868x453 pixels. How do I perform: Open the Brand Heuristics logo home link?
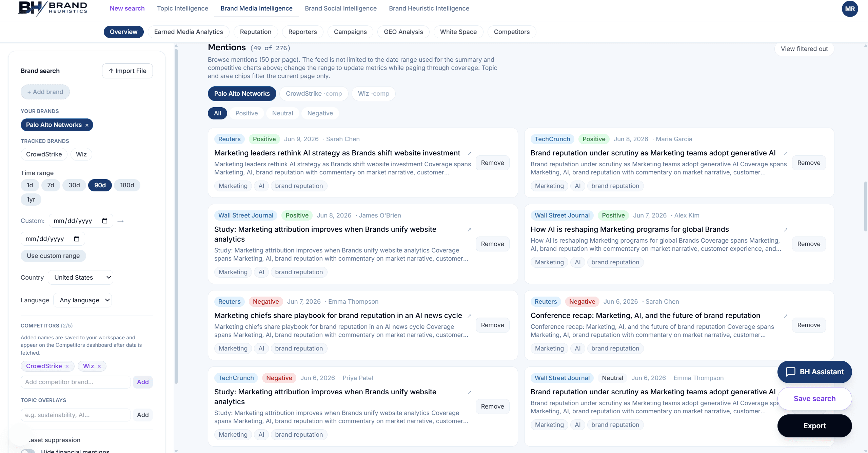pos(53,8)
